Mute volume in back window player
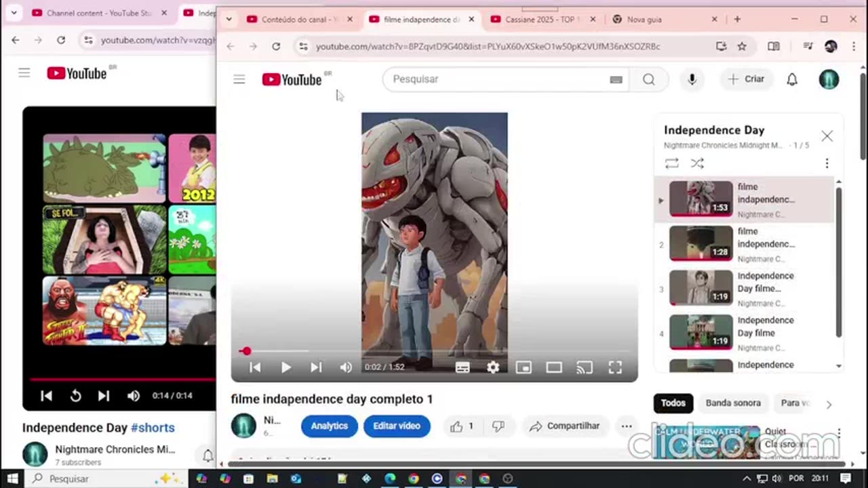Screen dimensions: 868x488 [x=134, y=396]
